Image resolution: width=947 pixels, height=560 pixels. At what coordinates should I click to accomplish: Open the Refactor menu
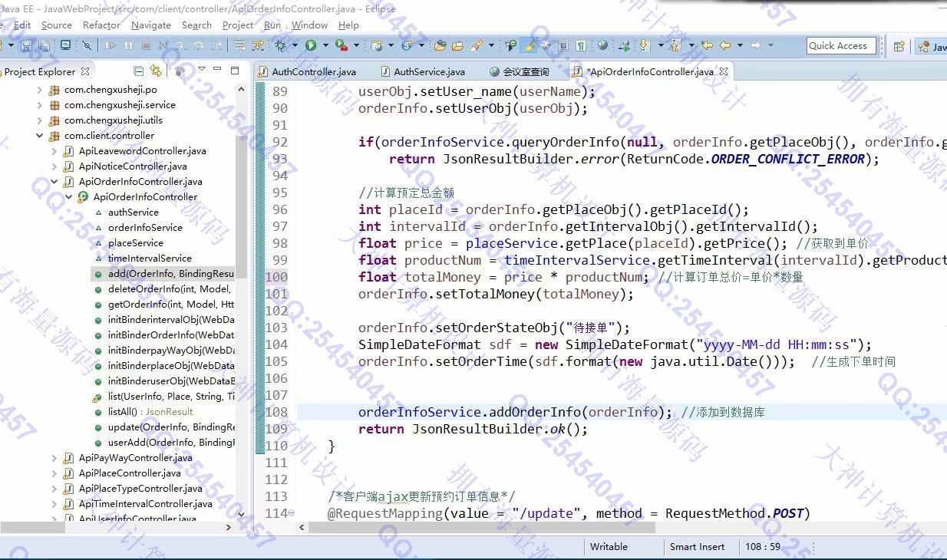point(101,25)
